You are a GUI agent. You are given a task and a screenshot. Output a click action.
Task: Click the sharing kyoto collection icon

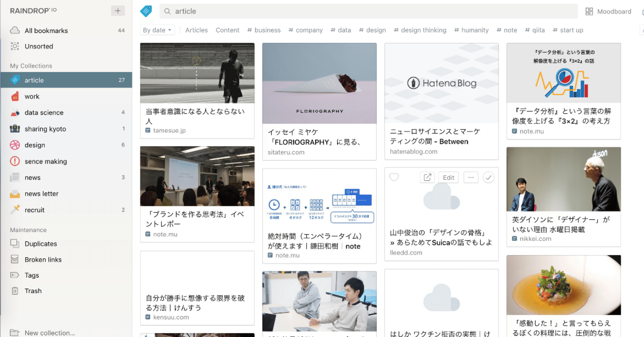point(15,129)
